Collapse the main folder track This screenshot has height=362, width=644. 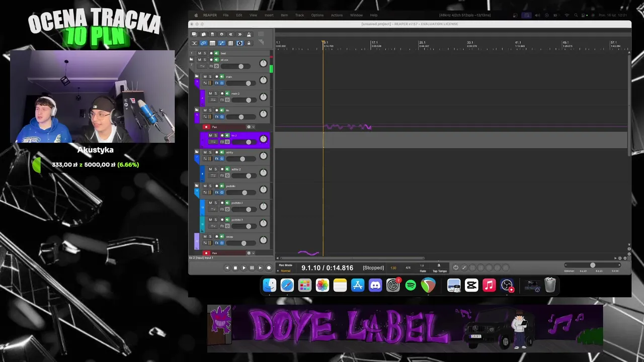coord(197,76)
